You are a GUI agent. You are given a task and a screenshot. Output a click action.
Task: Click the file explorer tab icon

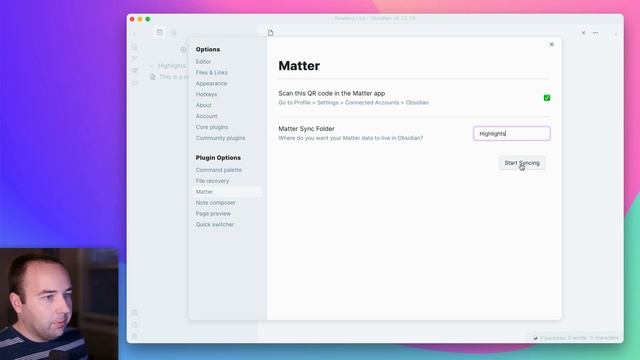(160, 32)
